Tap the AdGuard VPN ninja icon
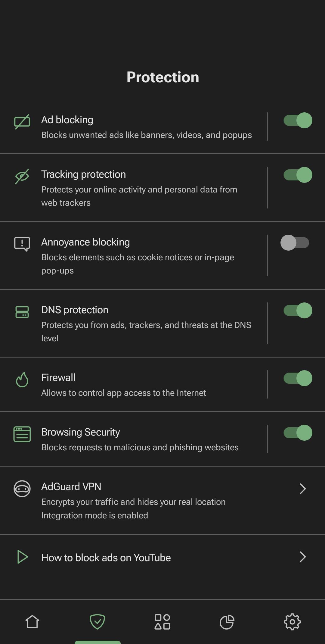The height and width of the screenshot is (644, 325). click(x=22, y=489)
